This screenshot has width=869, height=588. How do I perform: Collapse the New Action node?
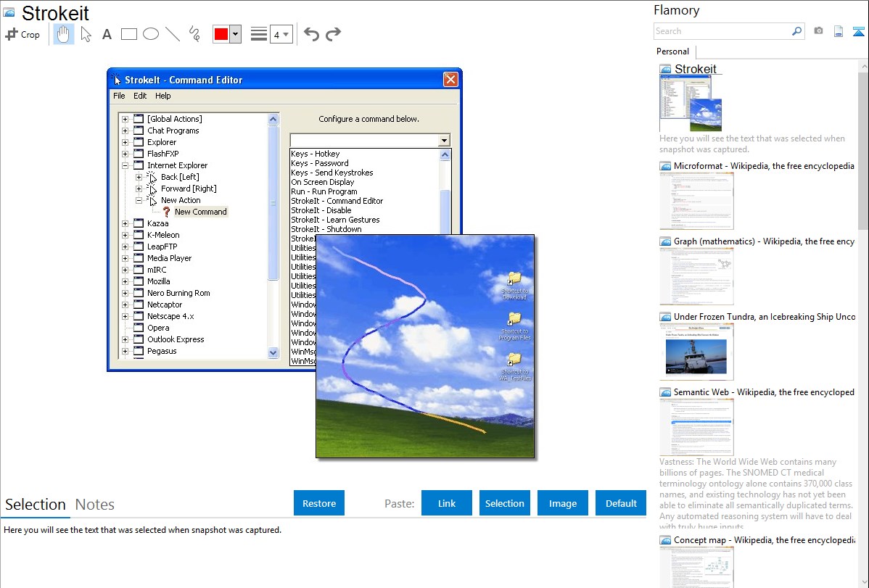[139, 201]
